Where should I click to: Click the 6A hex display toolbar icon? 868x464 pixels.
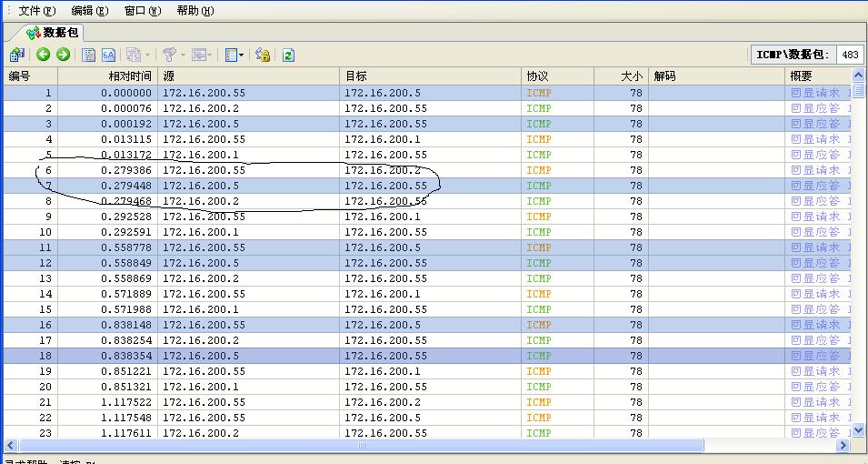click(x=108, y=55)
